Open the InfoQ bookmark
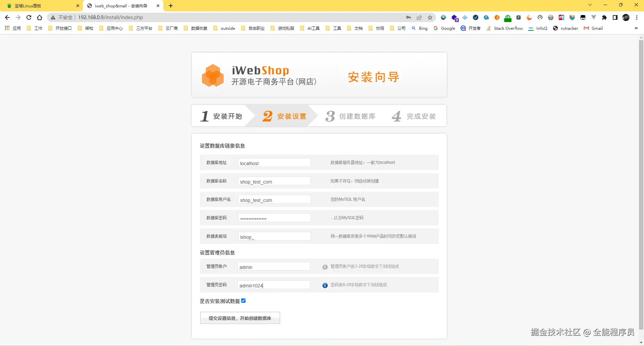This screenshot has width=644, height=346. tap(538, 28)
